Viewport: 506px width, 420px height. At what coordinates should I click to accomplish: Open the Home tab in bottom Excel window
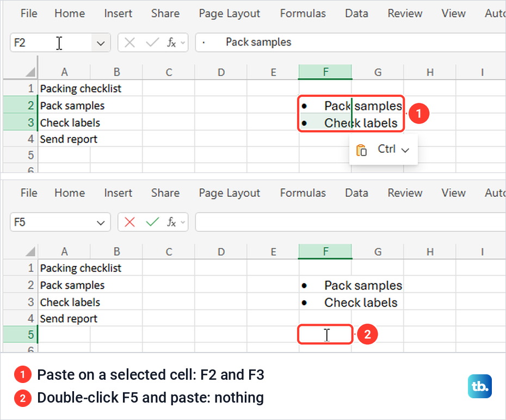pyautogui.click(x=70, y=193)
